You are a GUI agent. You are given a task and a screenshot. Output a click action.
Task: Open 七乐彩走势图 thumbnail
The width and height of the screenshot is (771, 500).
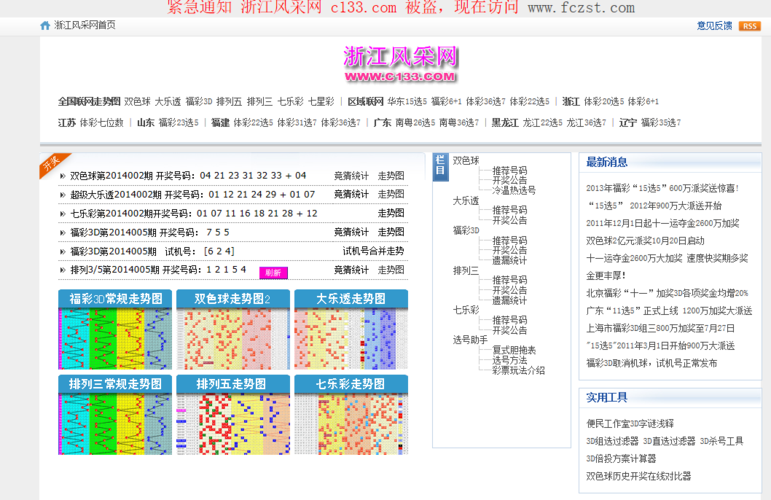click(351, 414)
